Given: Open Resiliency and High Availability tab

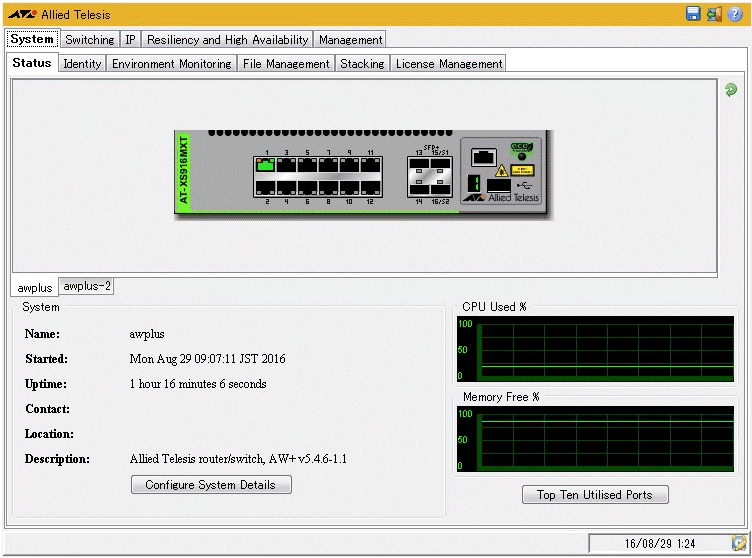Looking at the screenshot, I should coord(228,40).
